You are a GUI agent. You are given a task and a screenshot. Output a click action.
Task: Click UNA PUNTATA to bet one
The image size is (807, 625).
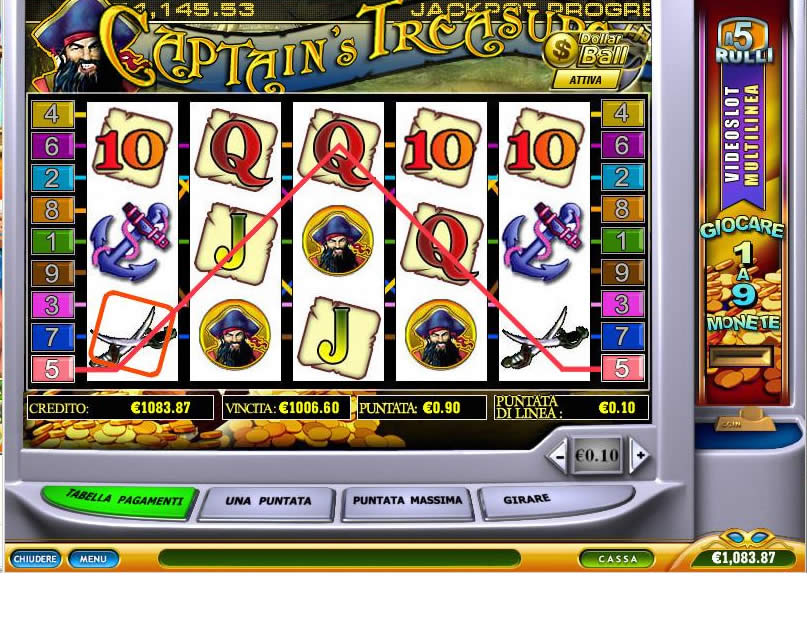[x=268, y=501]
